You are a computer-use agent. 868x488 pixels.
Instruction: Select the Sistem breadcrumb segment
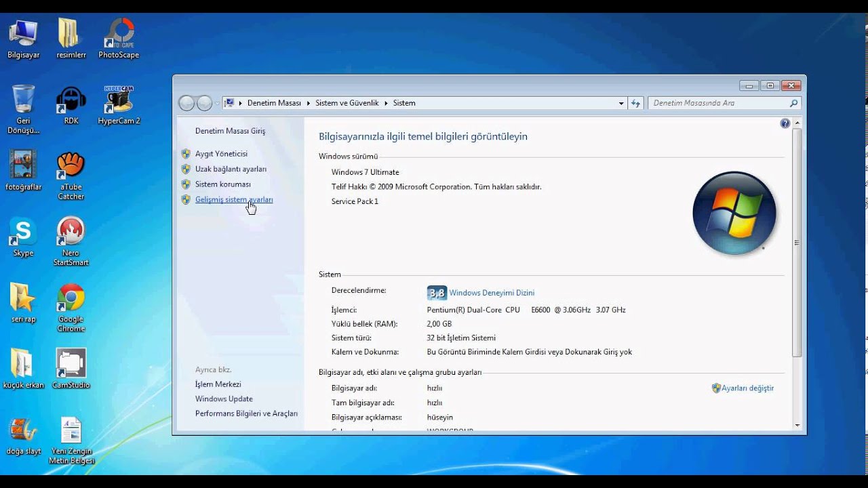(404, 103)
